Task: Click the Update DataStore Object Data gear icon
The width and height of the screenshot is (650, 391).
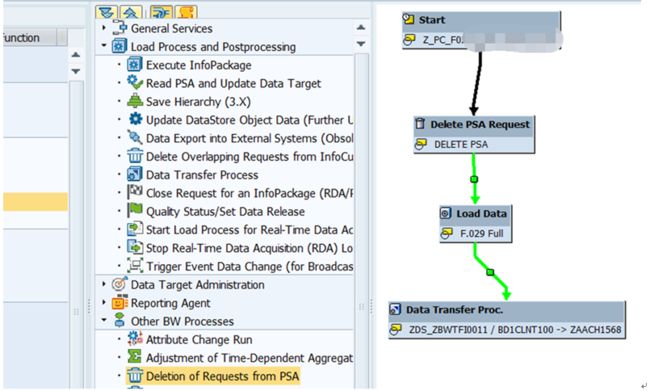Action: (x=135, y=119)
